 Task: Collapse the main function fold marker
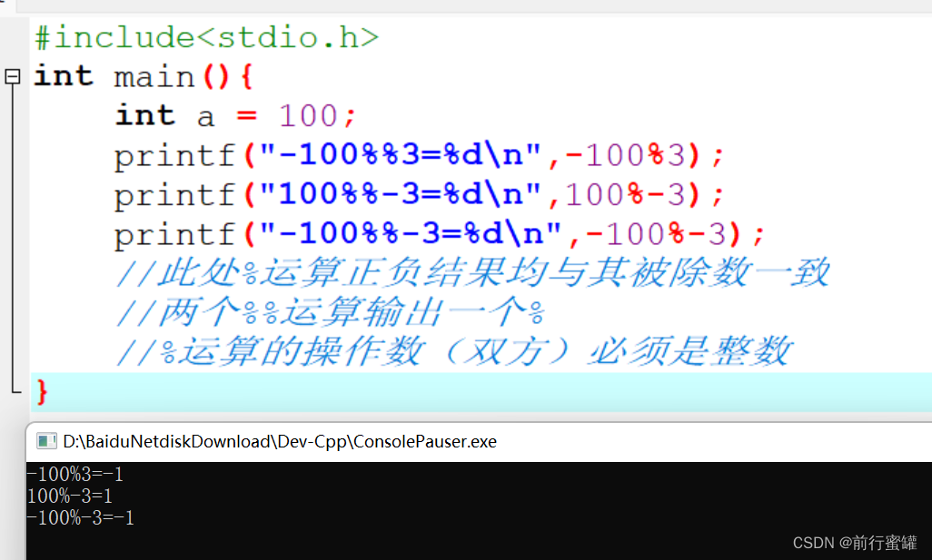(13, 76)
